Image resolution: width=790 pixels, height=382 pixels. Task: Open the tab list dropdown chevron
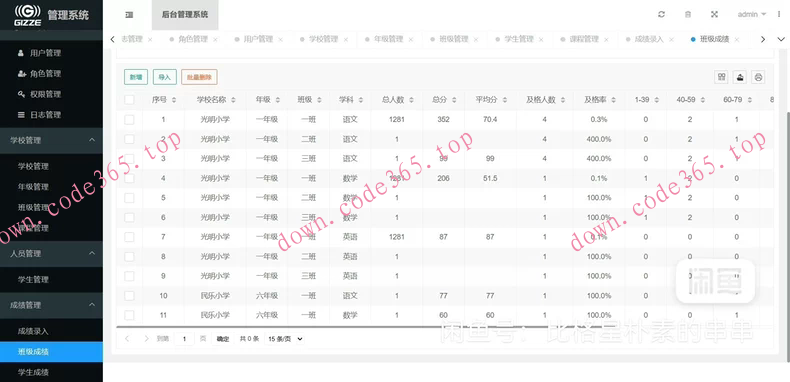click(x=781, y=39)
